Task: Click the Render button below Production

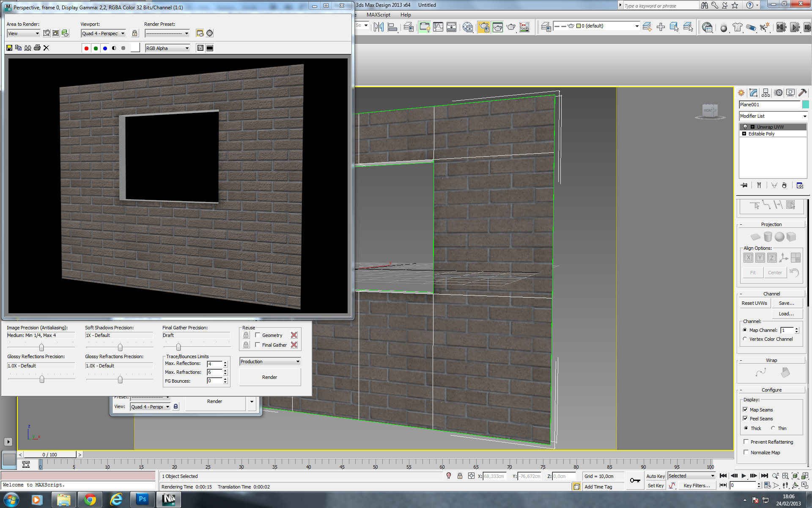Action: point(269,377)
